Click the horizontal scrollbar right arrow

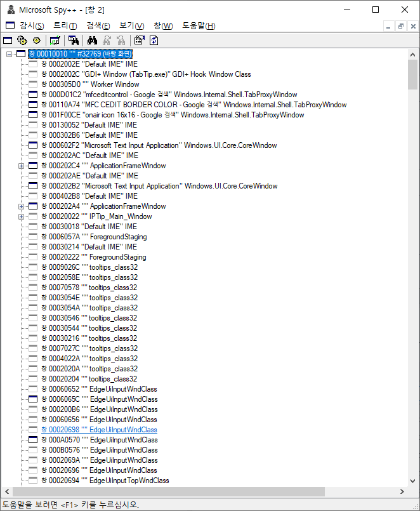(402, 491)
